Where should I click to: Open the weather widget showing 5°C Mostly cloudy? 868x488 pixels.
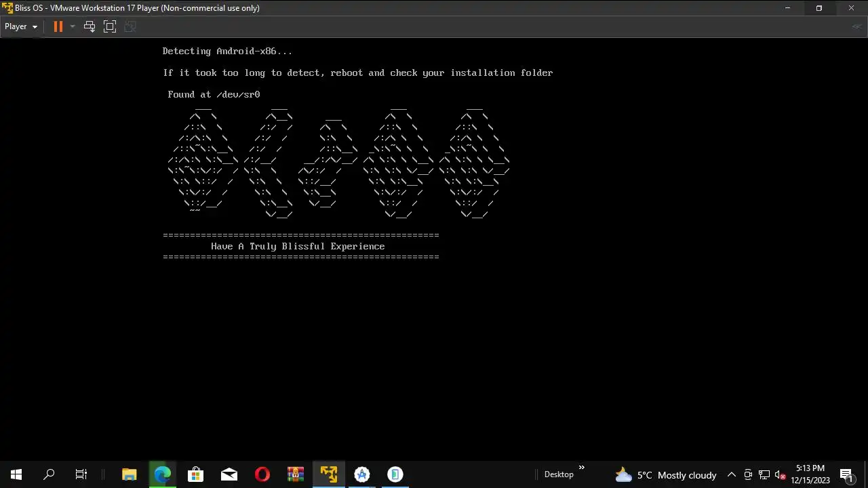665,474
